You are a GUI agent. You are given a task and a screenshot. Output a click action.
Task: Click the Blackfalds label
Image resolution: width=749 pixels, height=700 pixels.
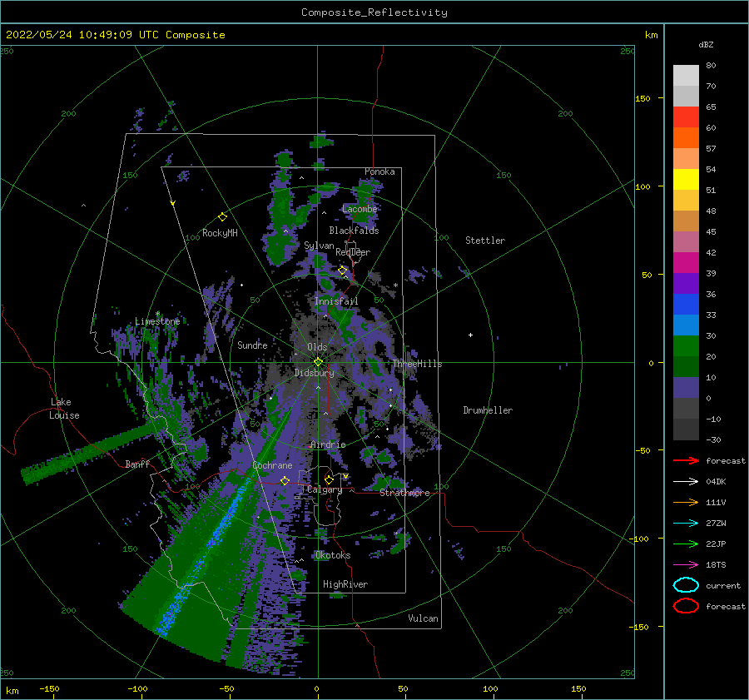tap(354, 231)
